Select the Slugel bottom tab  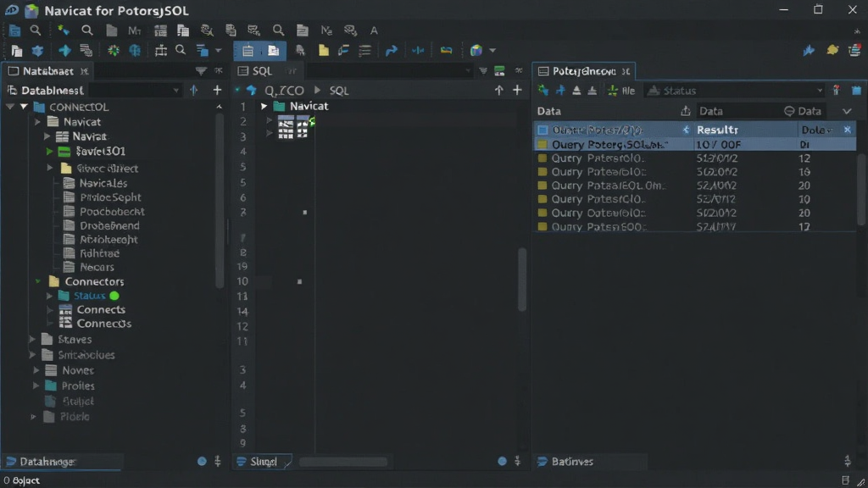point(263,462)
